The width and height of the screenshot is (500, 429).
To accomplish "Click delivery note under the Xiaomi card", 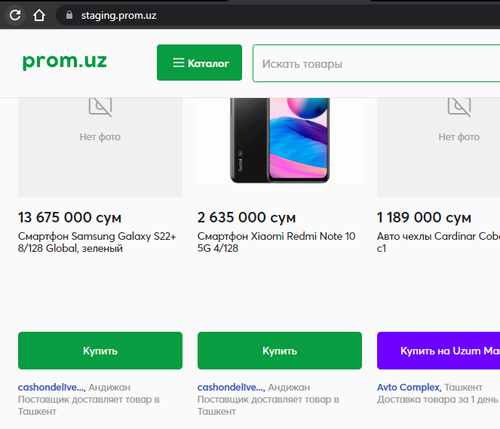I will (268, 405).
